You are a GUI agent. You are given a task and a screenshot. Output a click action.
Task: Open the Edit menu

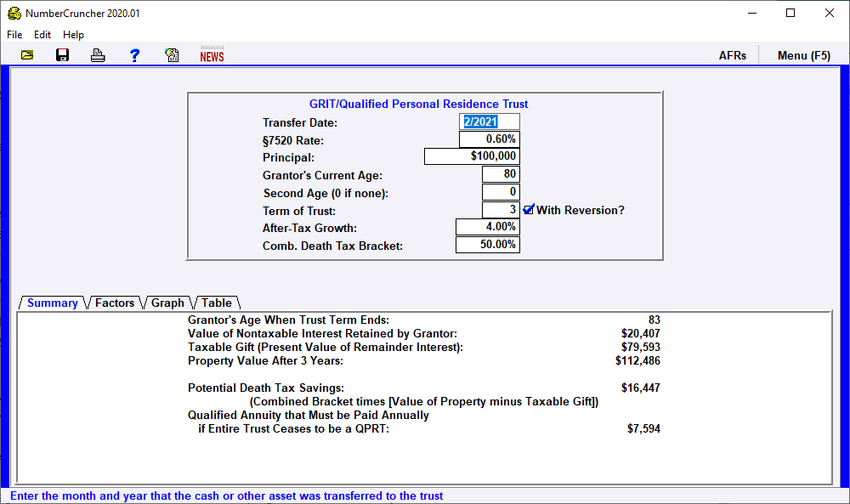tap(42, 35)
